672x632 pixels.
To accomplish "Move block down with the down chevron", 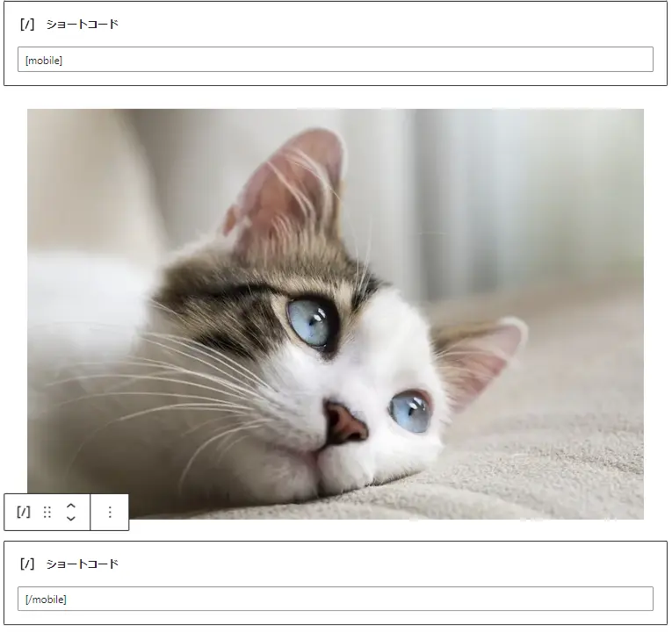I will pyautogui.click(x=71, y=518).
